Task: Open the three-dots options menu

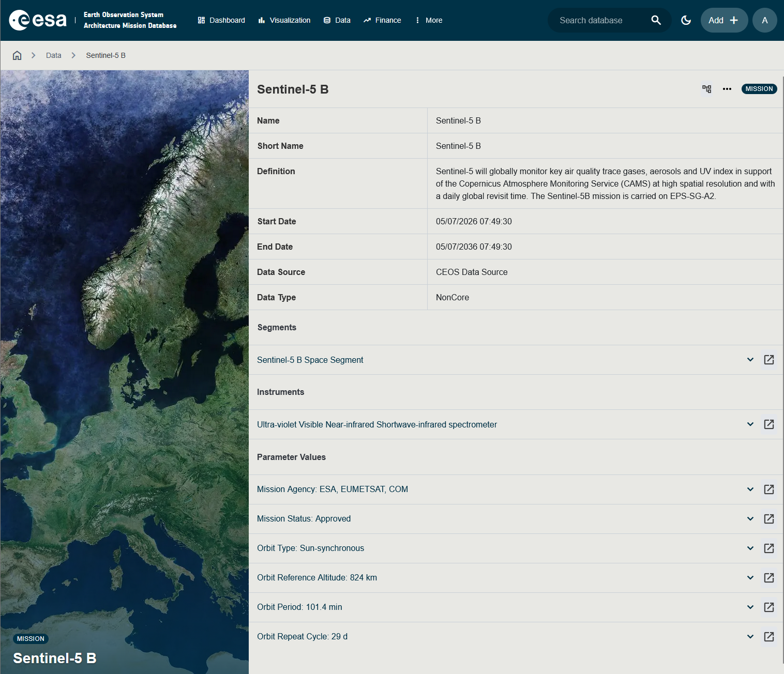Action: pos(727,89)
